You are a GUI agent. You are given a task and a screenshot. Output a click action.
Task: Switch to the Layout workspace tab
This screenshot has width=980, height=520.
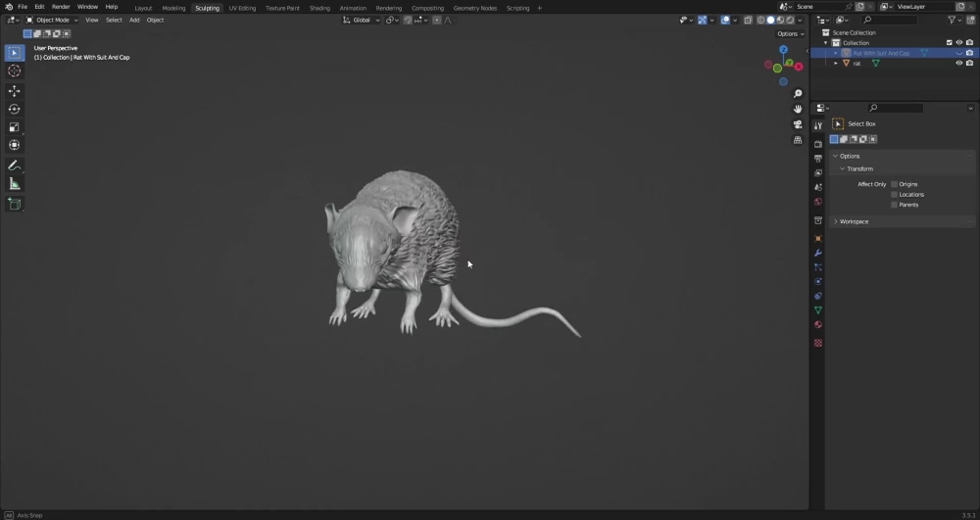pyautogui.click(x=143, y=8)
